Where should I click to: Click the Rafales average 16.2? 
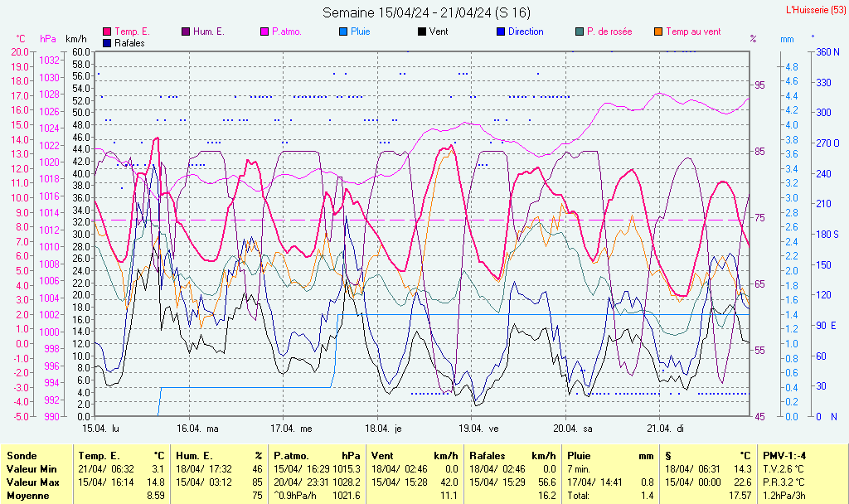pos(546,496)
